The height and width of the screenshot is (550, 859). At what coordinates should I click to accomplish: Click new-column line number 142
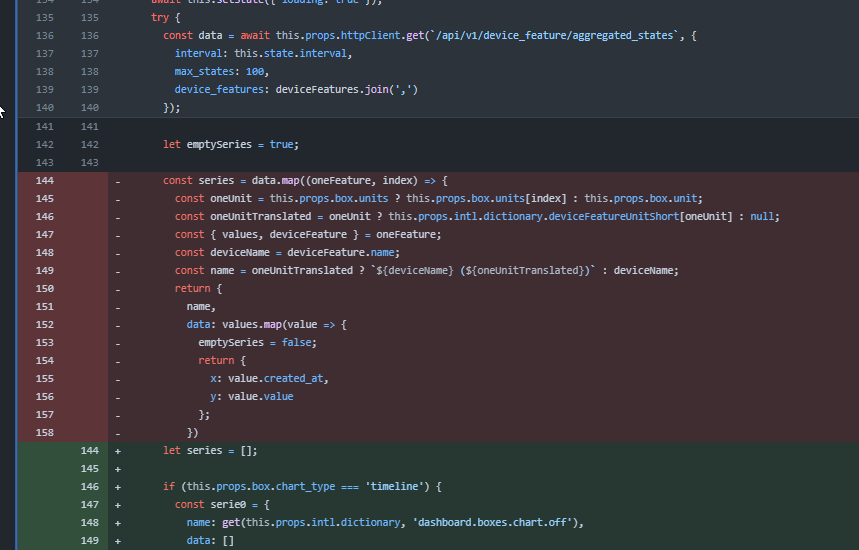(90, 144)
